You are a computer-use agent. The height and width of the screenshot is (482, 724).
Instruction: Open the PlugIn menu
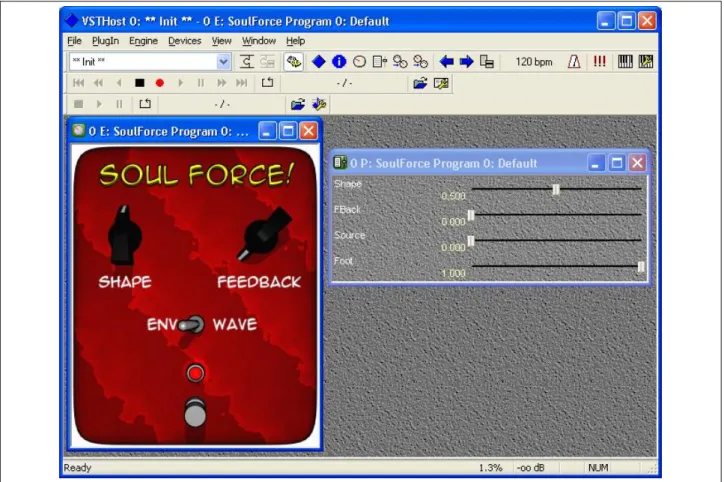click(105, 41)
